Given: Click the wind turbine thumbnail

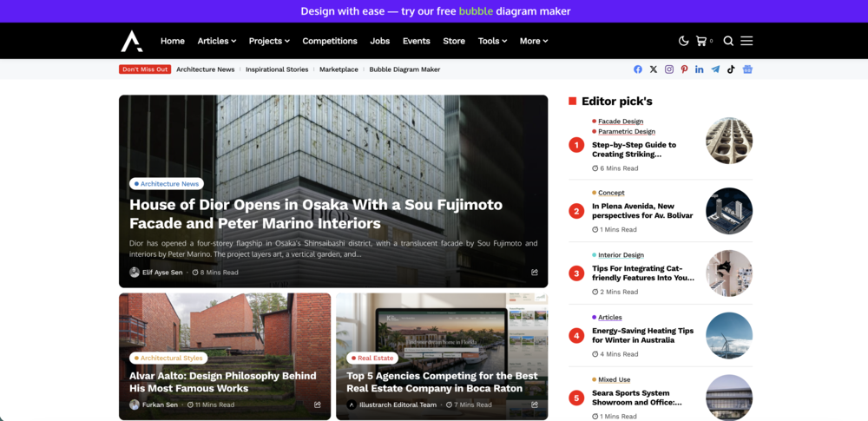Looking at the screenshot, I should [729, 336].
